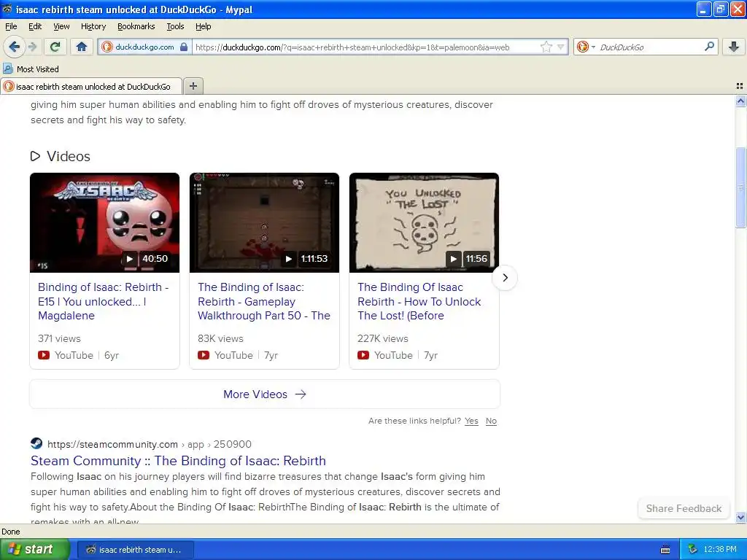The height and width of the screenshot is (560, 747).
Task: Play the 40:50 video
Action: (129, 259)
